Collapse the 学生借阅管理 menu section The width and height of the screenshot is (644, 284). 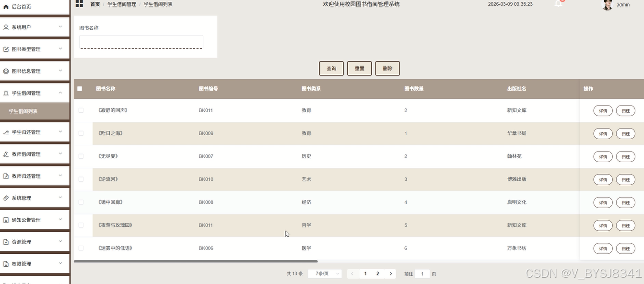point(35,93)
